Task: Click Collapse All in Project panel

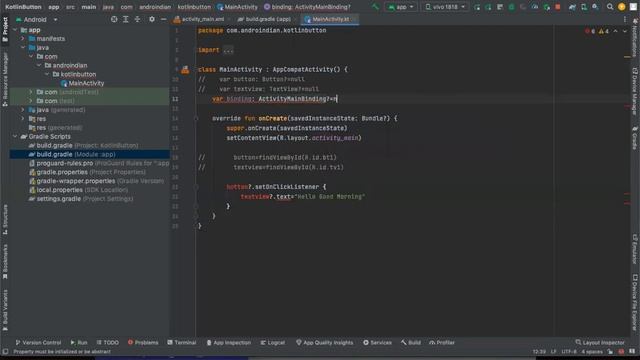Action: point(137,19)
